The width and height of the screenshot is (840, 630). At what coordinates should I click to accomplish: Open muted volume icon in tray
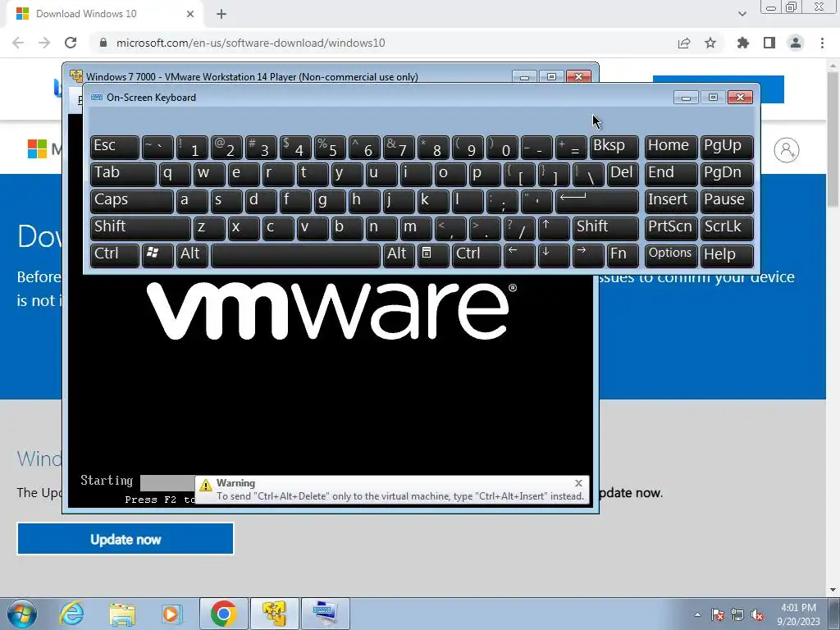[757, 614]
